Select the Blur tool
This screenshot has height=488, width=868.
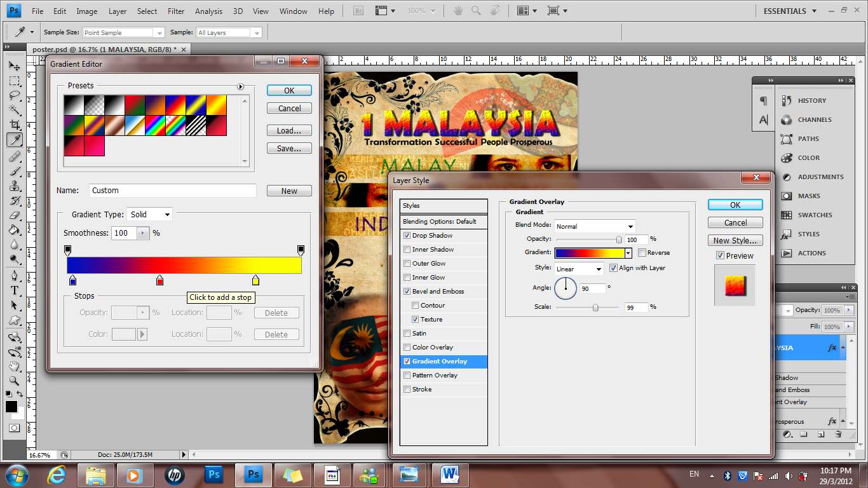click(14, 244)
